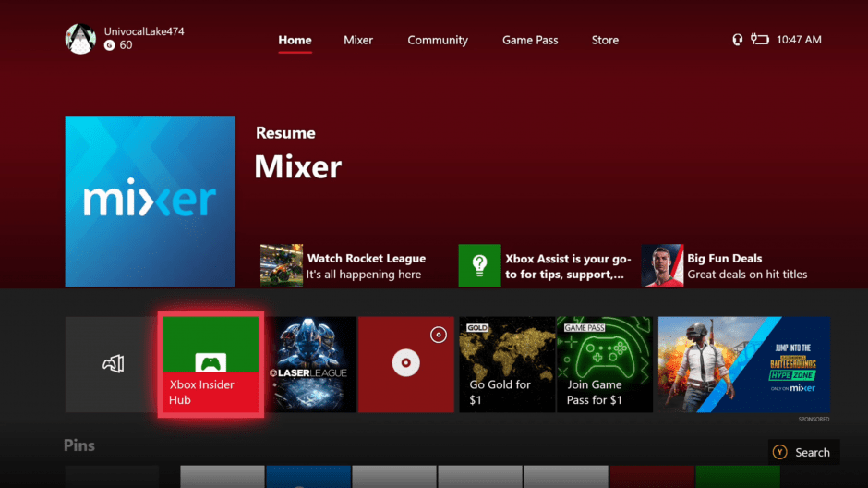This screenshot has width=868, height=488.
Task: Resume Mixer via the large mixer tile
Action: (150, 201)
